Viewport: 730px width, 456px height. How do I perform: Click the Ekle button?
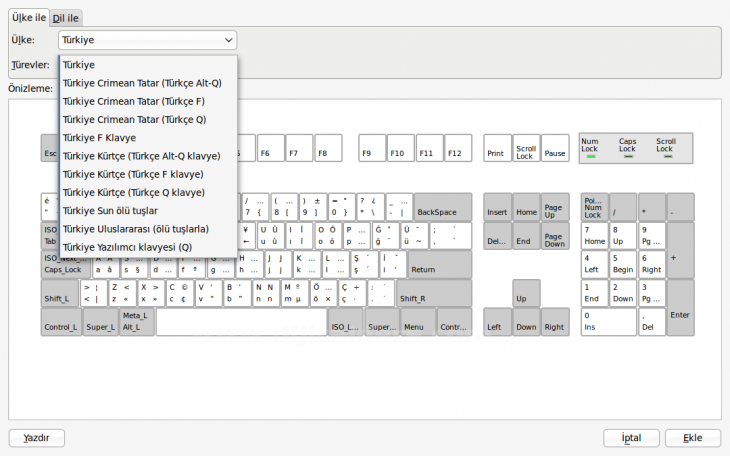click(x=693, y=438)
